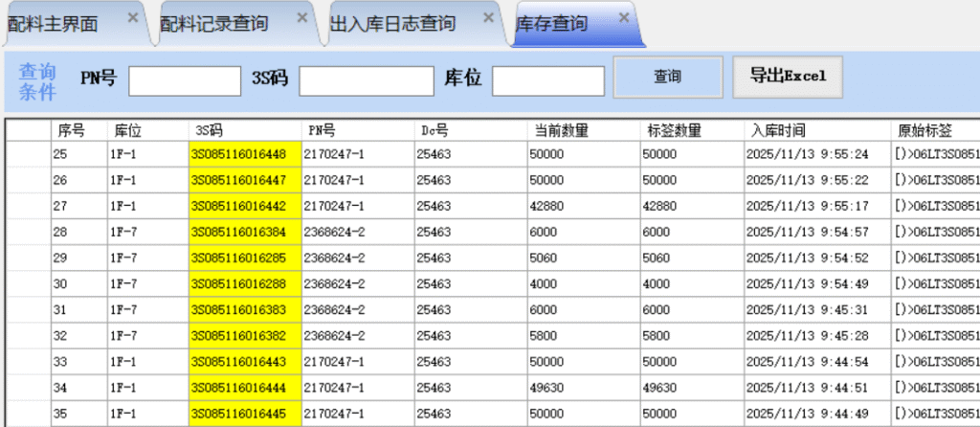Click Dc号 cell in row 35

click(471, 414)
